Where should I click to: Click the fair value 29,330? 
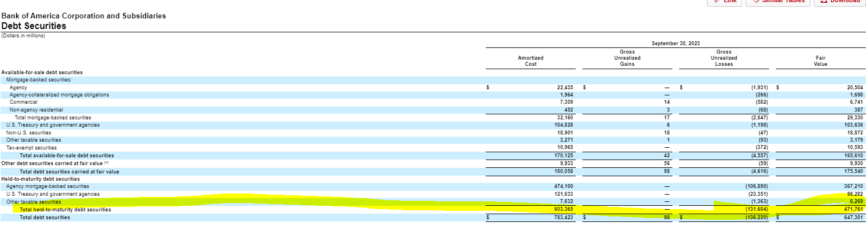[x=855, y=118]
